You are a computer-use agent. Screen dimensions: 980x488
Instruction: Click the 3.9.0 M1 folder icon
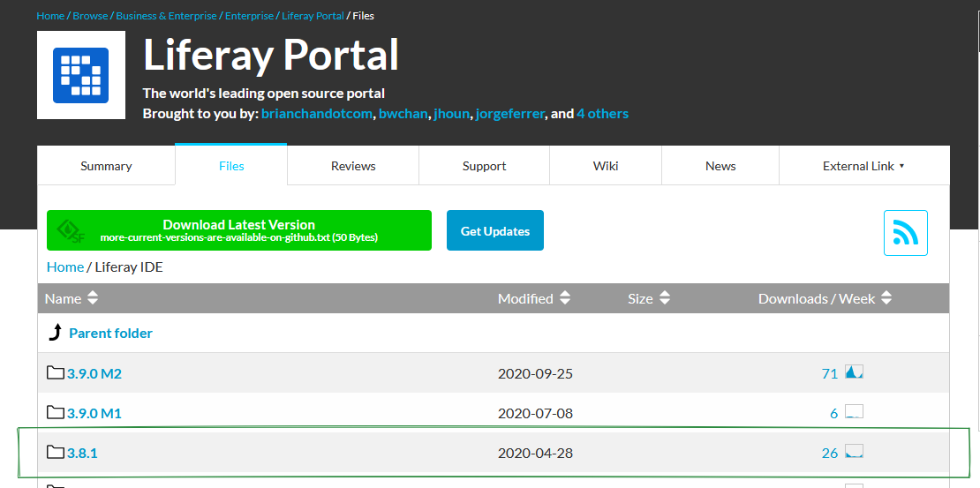(x=56, y=412)
